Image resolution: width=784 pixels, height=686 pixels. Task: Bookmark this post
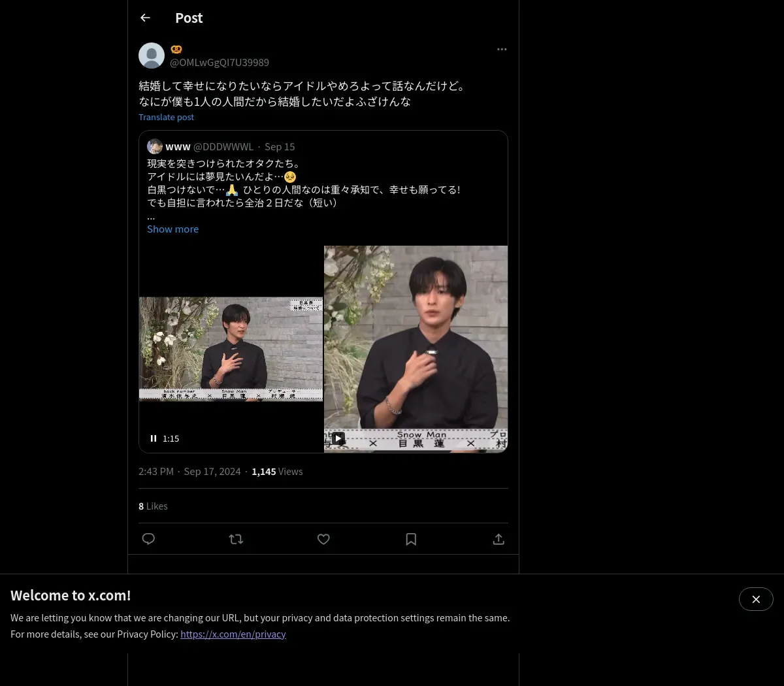click(411, 539)
